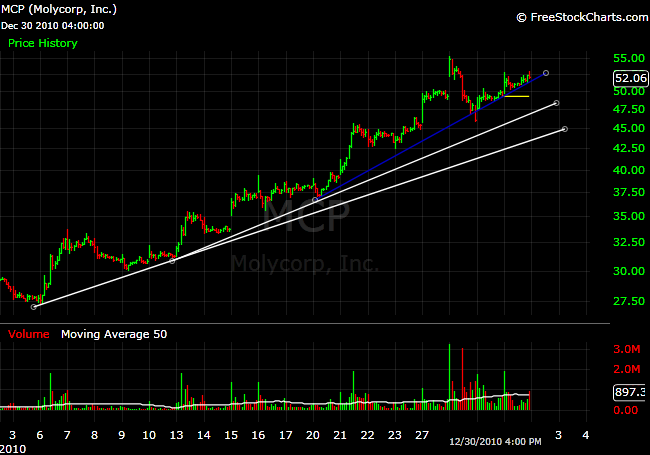
Task: Click date label 20 on time axis
Action: click(x=313, y=436)
